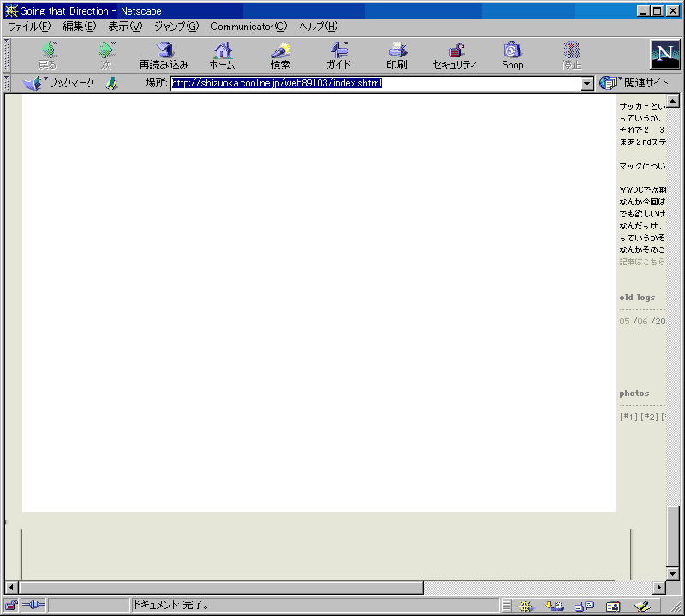Open the Bookmarks (ブックマーク) menu

[x=59, y=83]
